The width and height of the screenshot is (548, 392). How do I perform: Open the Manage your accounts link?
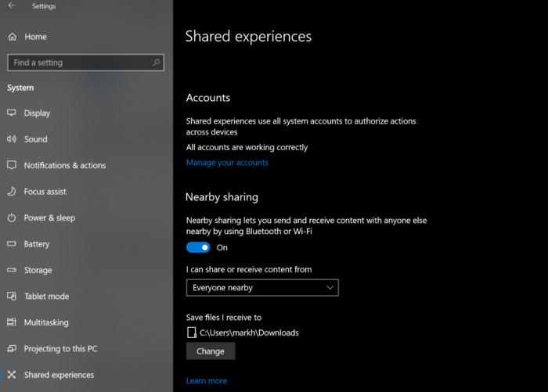(227, 163)
